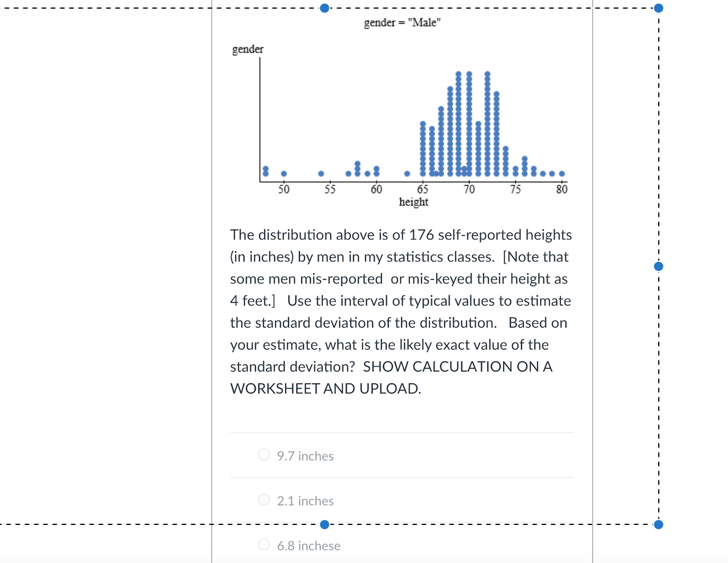The image size is (728, 563).
Task: Click the 70 tick label on the x-axis
Action: coord(469,189)
